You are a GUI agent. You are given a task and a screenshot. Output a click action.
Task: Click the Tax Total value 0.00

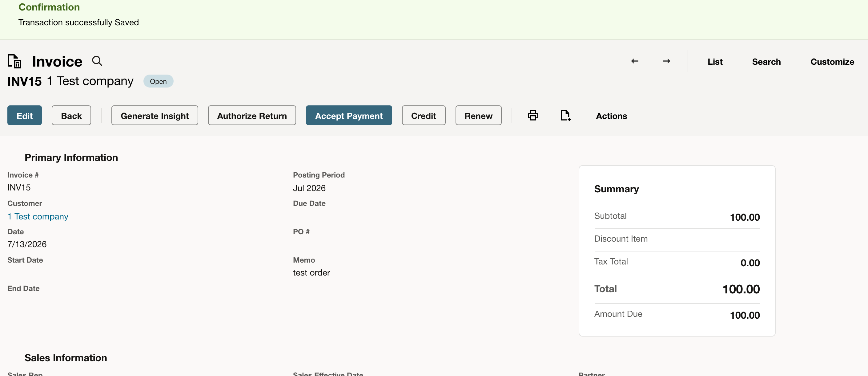pos(750,263)
